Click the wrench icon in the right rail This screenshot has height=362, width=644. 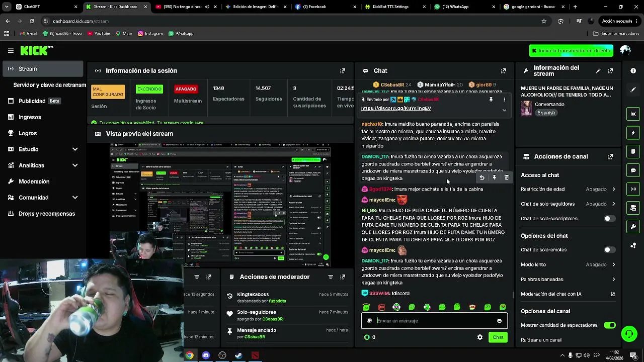(x=633, y=227)
